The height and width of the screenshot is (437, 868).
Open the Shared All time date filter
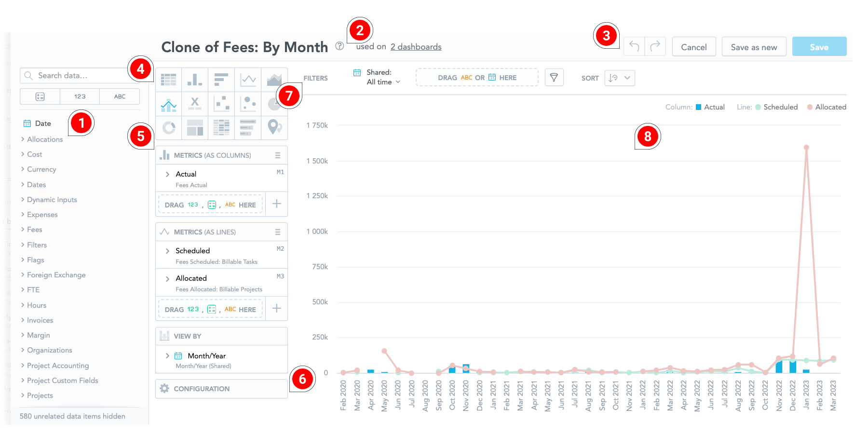tap(378, 77)
